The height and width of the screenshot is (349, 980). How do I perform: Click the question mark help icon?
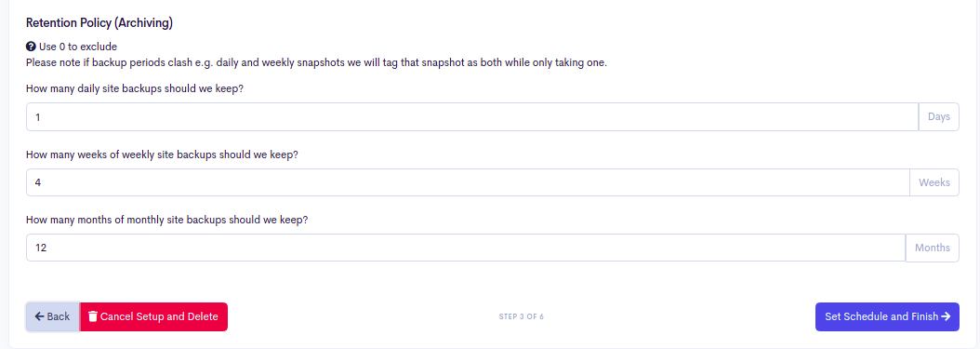pos(31,47)
